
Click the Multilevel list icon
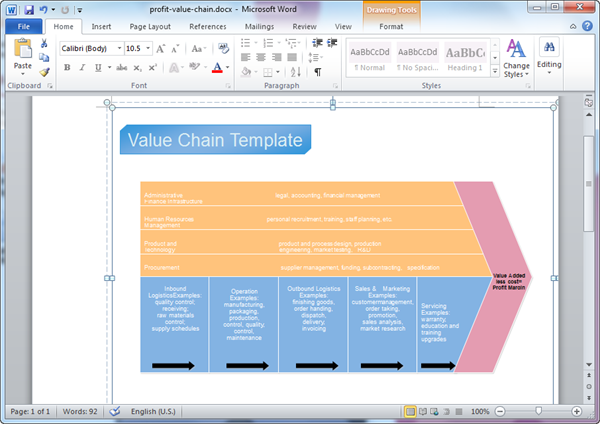(x=291, y=43)
